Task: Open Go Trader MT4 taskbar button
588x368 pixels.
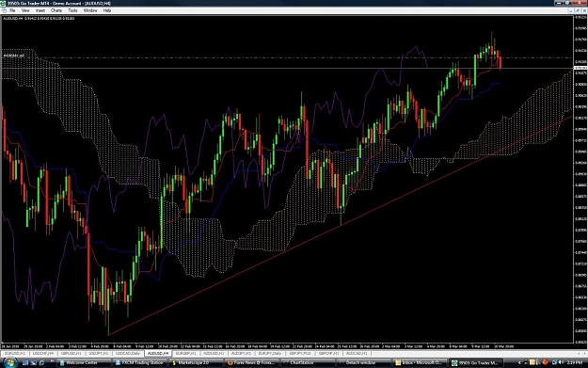Action: coord(475,362)
